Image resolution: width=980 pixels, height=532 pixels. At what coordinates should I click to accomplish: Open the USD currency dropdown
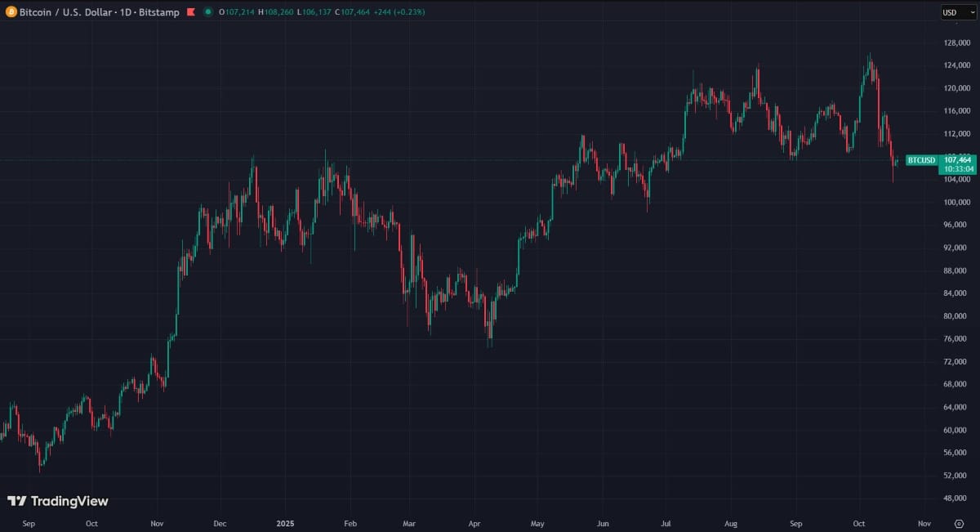959,12
